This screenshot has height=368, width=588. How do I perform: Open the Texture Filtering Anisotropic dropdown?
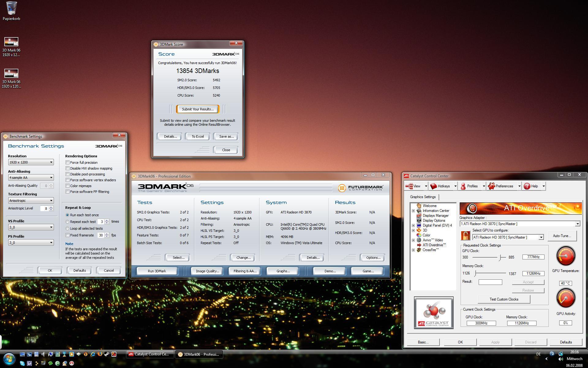point(31,201)
